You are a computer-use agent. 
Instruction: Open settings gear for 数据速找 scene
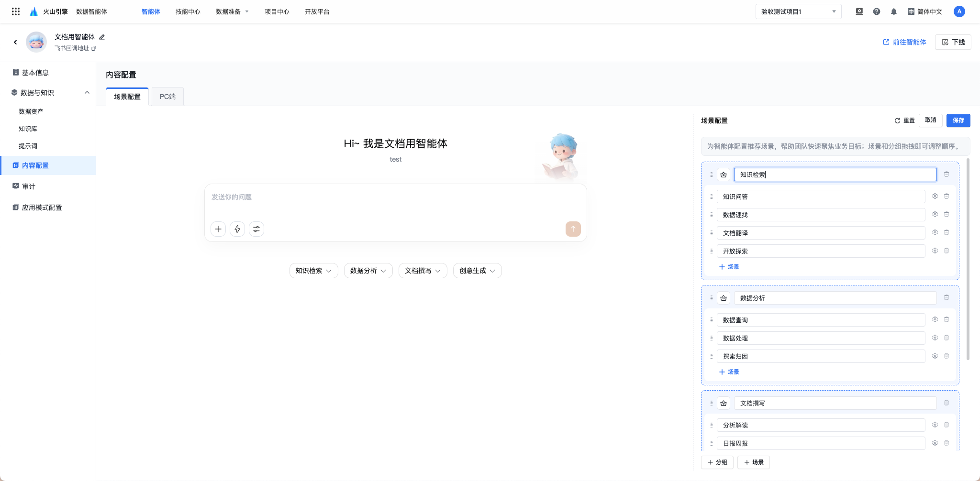(x=935, y=214)
